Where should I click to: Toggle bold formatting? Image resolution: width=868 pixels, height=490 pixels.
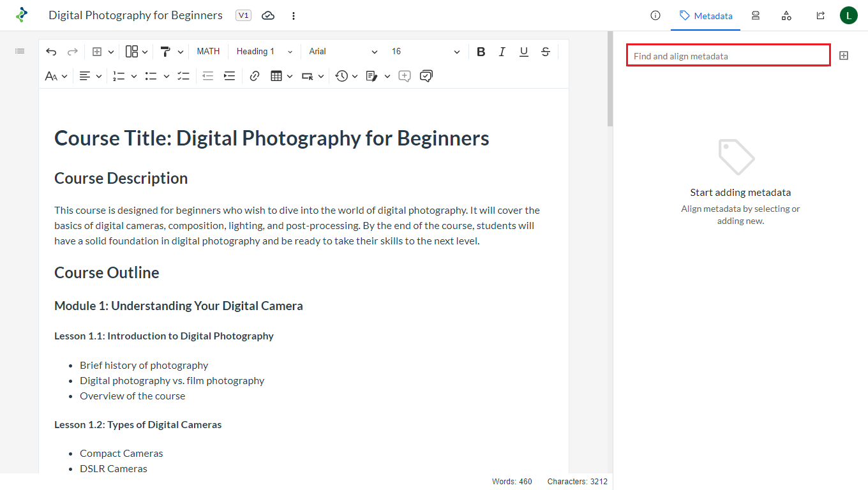[x=481, y=52]
